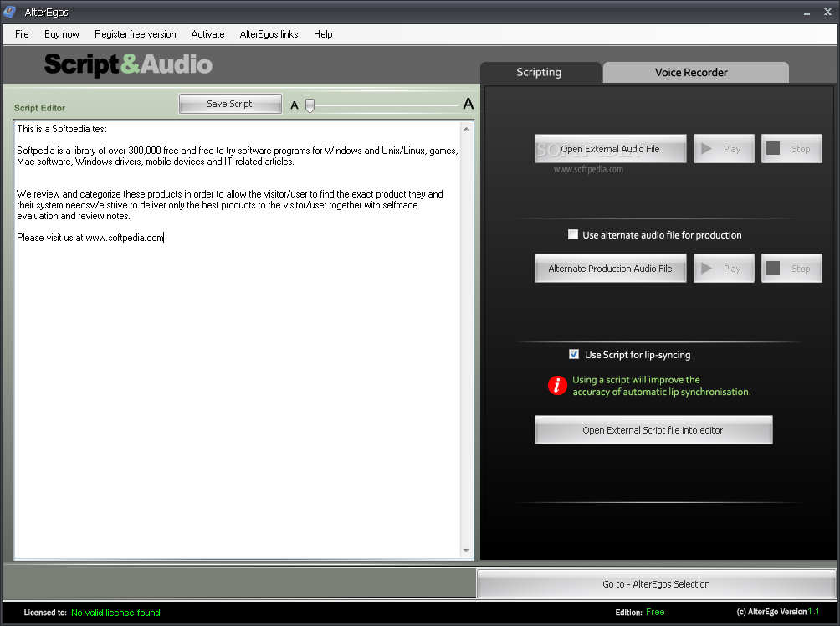Click the large A font size icon
This screenshot has height=626, width=840.
pos(469,104)
